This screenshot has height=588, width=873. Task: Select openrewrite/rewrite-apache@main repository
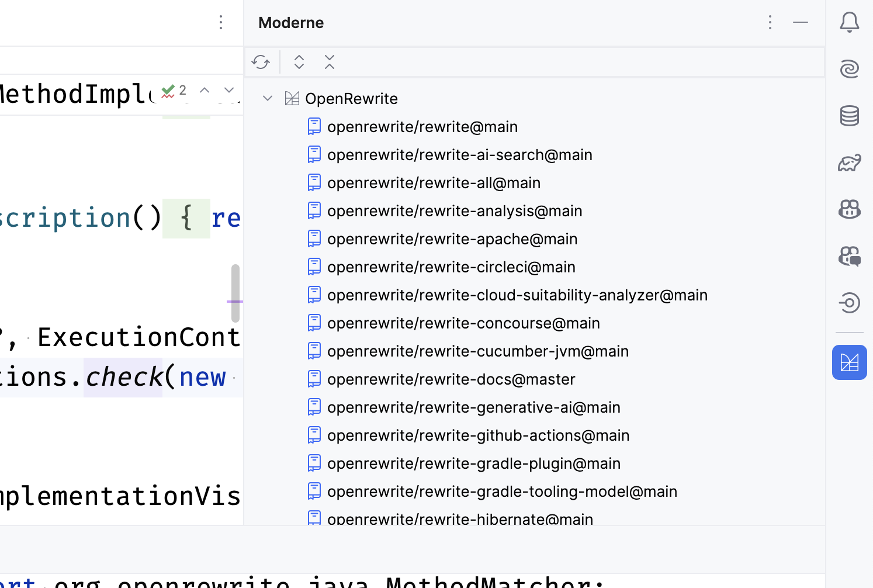452,239
